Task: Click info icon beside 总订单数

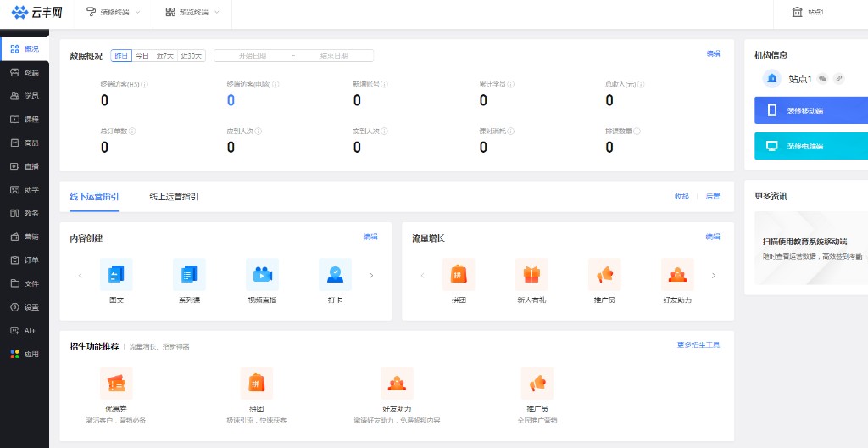Action: pyautogui.click(x=132, y=132)
